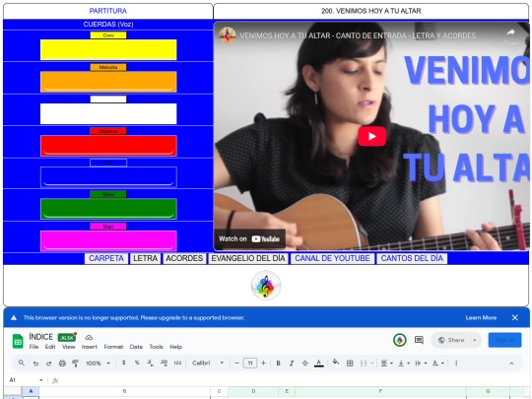
Task: Dismiss the unsupported browser banner
Action: 514,317
